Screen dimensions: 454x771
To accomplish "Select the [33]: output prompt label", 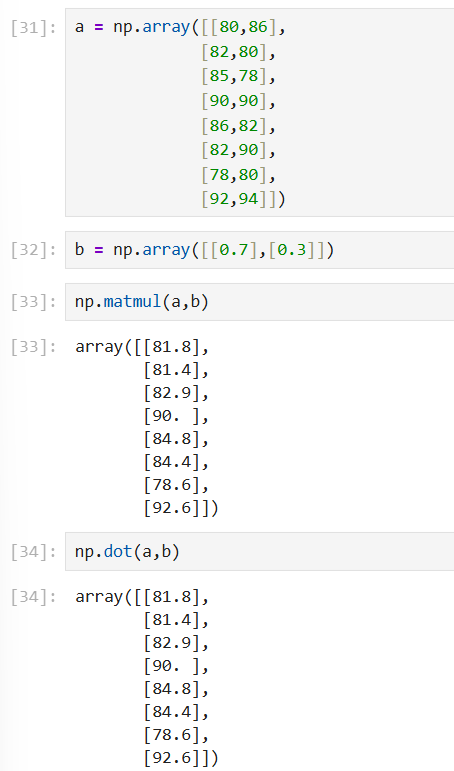I will (34, 347).
